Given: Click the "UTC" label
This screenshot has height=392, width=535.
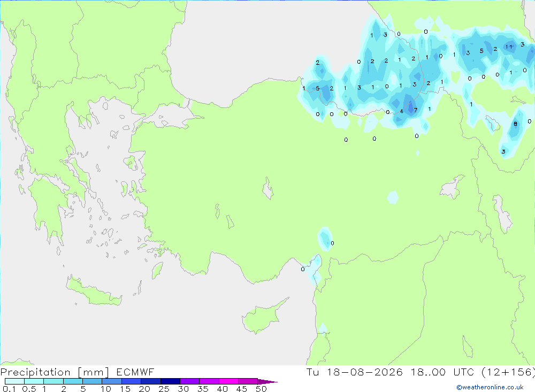Looking at the screenshot, I should click(x=464, y=372).
